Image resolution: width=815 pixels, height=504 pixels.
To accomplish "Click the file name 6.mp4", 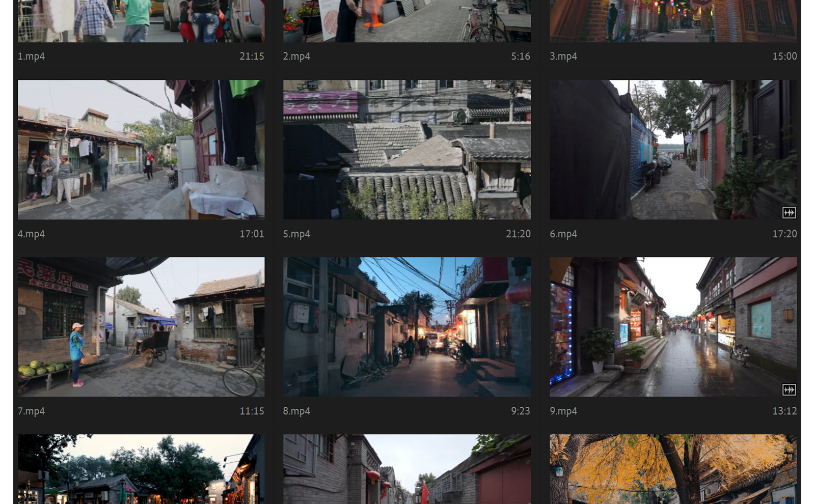I will pyautogui.click(x=563, y=234).
